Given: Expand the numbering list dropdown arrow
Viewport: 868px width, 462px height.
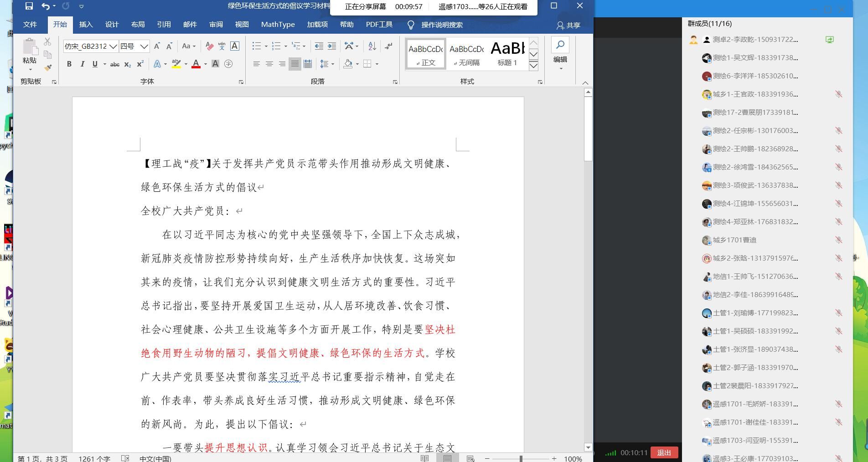Looking at the screenshot, I should click(285, 46).
